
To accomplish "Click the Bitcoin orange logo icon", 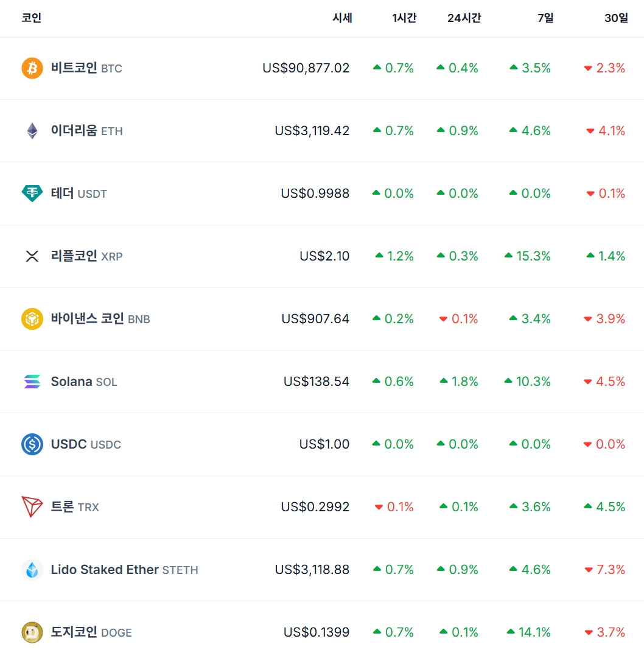I will 32,68.
